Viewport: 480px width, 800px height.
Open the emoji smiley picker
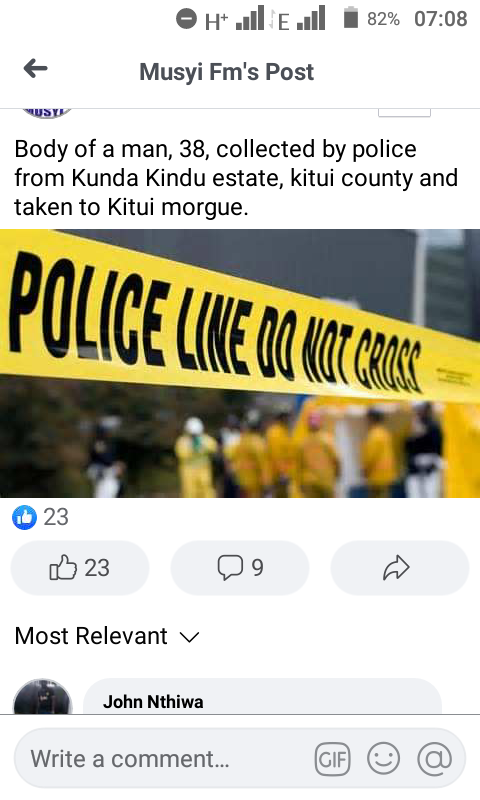pos(384,759)
